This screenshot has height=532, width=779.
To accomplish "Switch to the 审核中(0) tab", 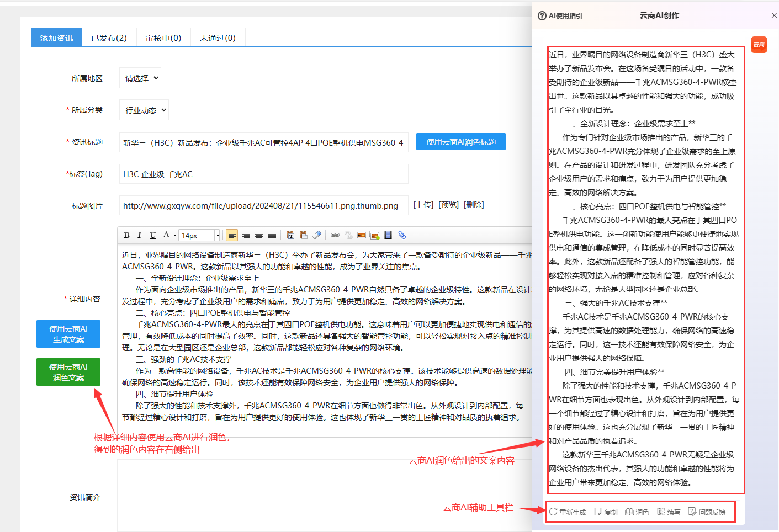I will coord(163,38).
